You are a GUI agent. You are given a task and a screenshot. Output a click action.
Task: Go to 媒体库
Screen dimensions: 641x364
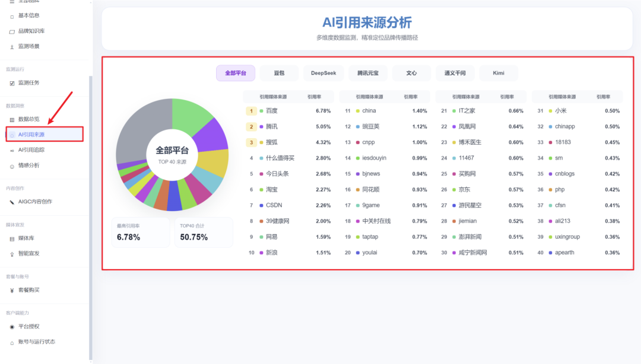click(26, 238)
